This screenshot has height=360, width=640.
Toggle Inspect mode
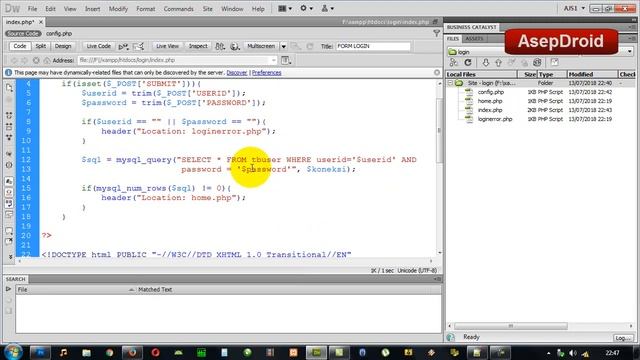pos(198,46)
